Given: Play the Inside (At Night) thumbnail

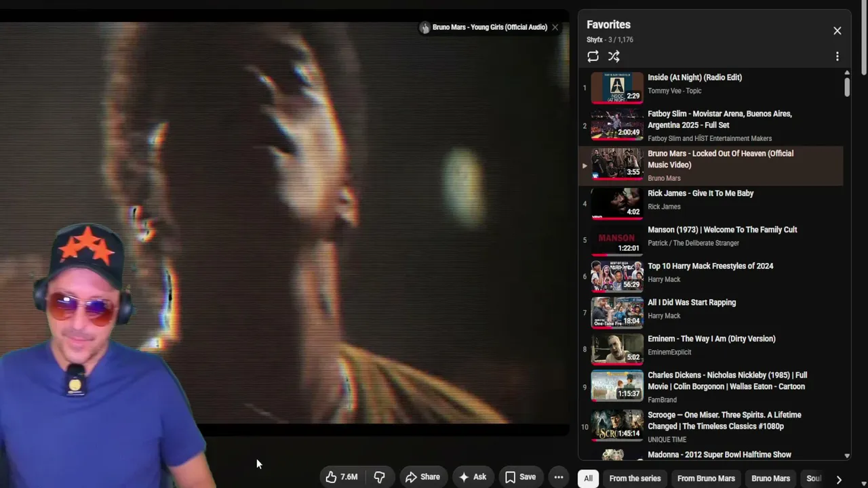Looking at the screenshot, I should coord(616,88).
